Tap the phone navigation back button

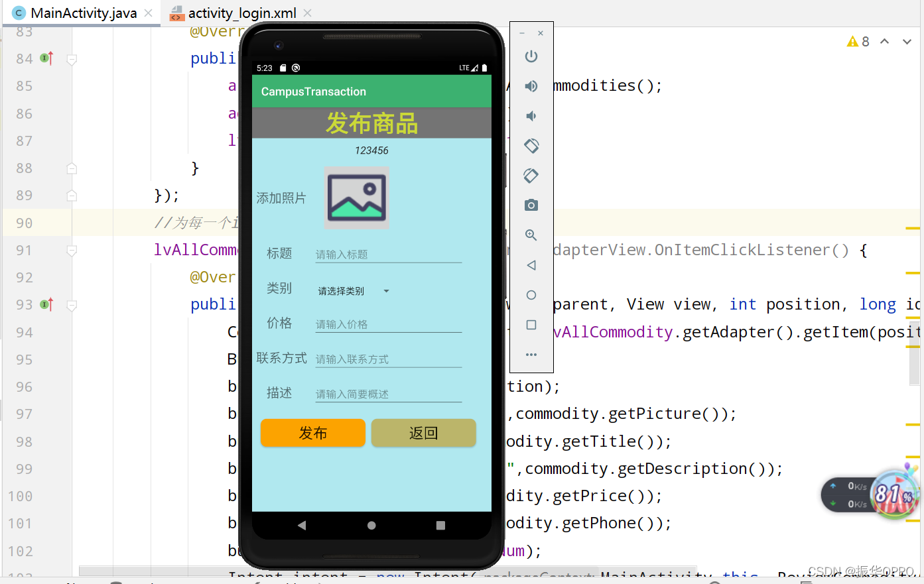[x=302, y=525]
